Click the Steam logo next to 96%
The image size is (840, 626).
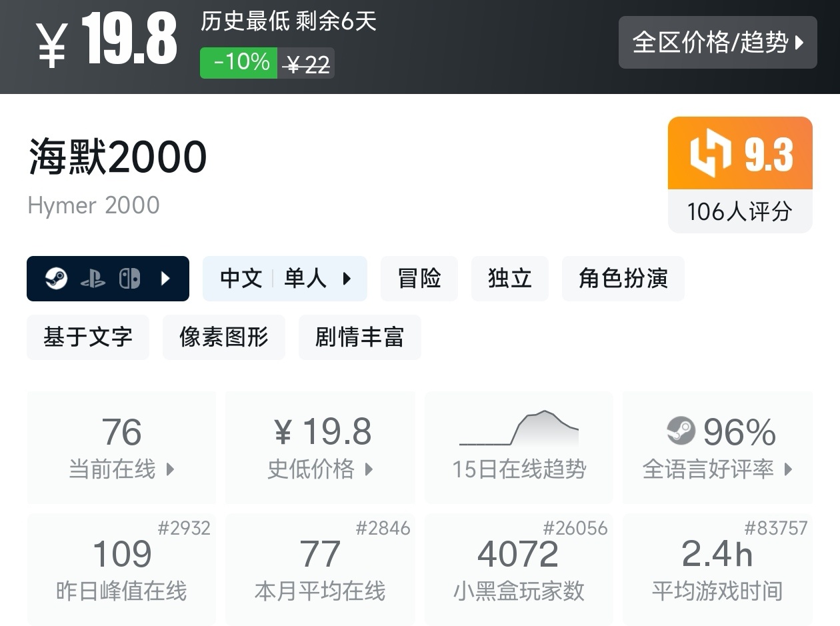click(681, 431)
